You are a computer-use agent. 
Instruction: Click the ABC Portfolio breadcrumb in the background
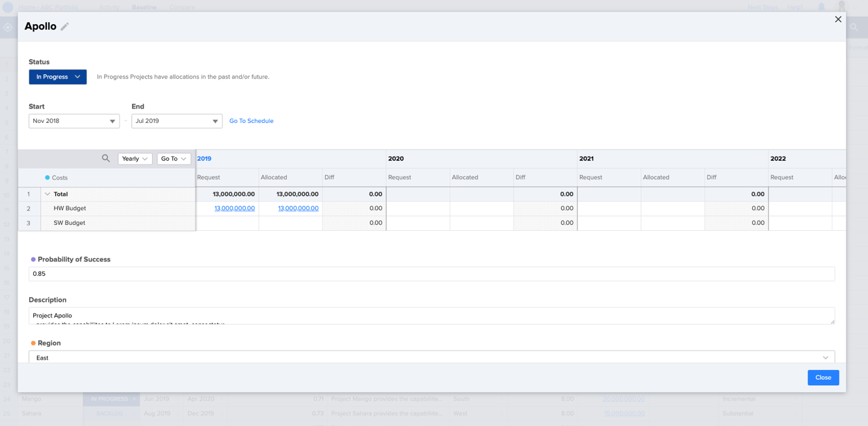coord(59,7)
